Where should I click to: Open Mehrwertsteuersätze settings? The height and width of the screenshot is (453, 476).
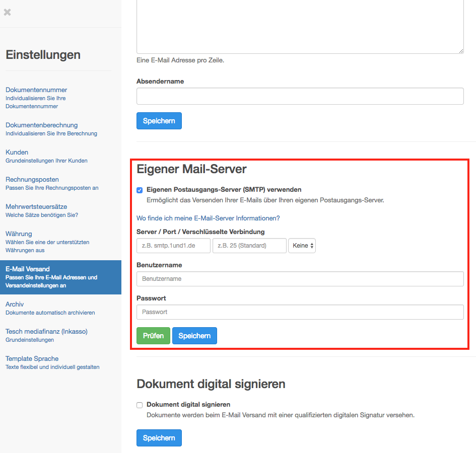pyautogui.click(x=36, y=207)
